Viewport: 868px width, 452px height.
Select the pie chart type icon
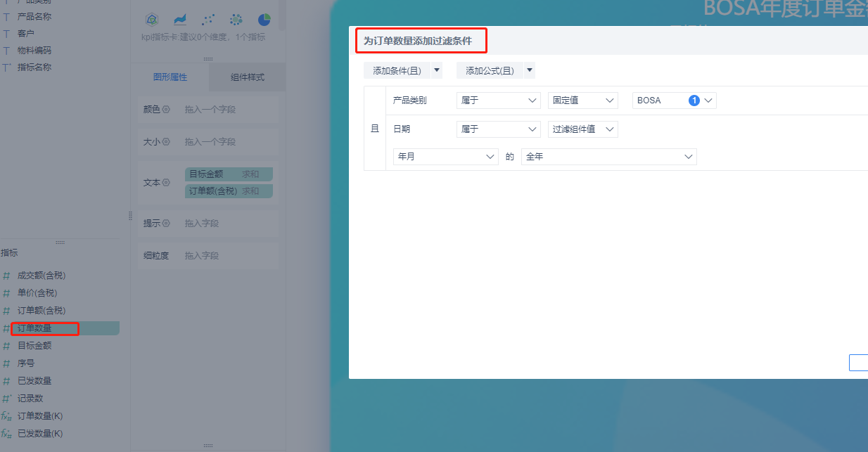[x=264, y=20]
